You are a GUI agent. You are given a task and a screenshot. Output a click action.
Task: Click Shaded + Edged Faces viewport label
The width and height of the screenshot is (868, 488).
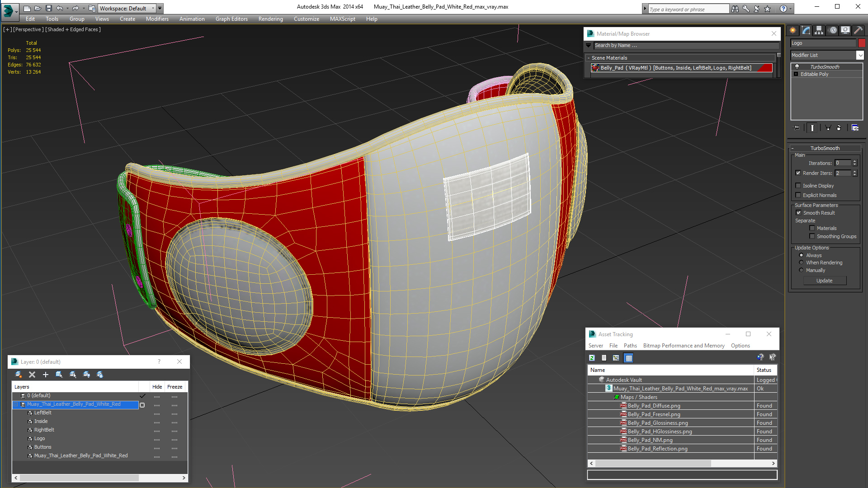[x=73, y=29]
